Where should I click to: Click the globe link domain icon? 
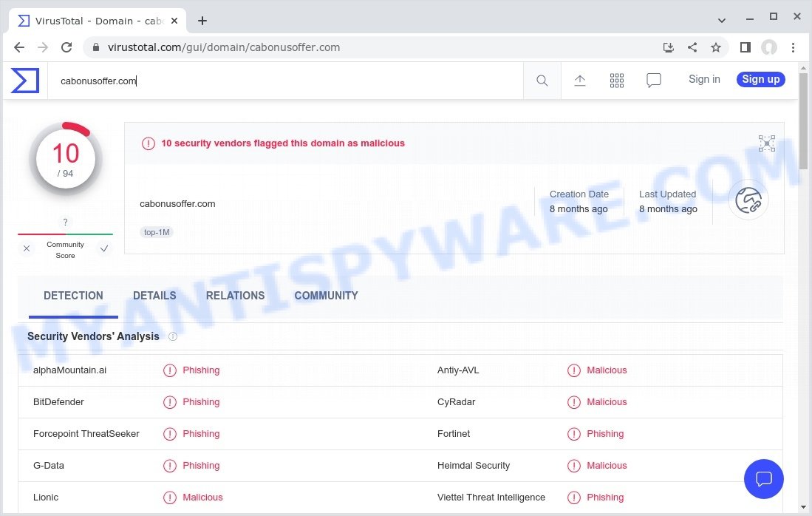click(x=748, y=200)
